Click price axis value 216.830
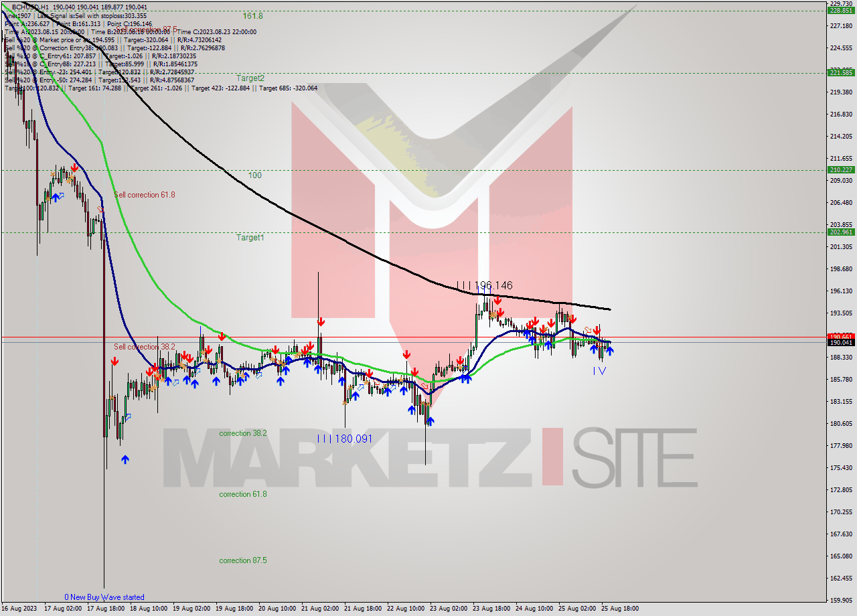This screenshot has width=857, height=616. click(841, 114)
